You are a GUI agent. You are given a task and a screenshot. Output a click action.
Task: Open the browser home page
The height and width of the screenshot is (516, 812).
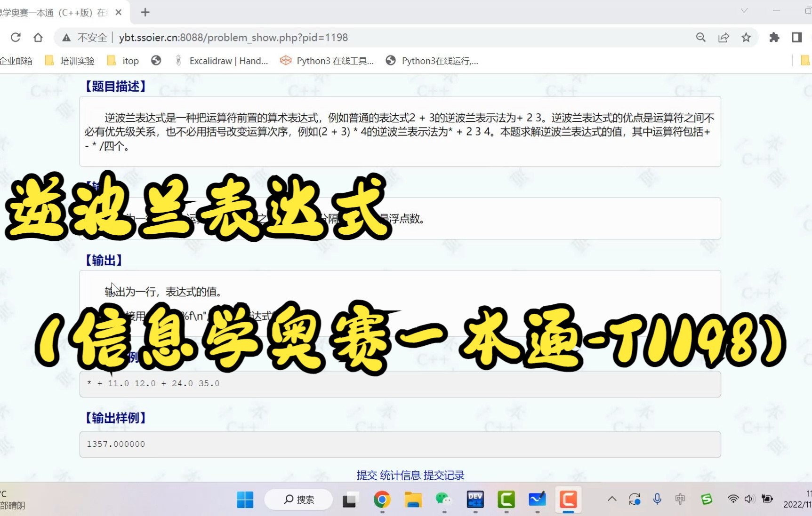38,37
